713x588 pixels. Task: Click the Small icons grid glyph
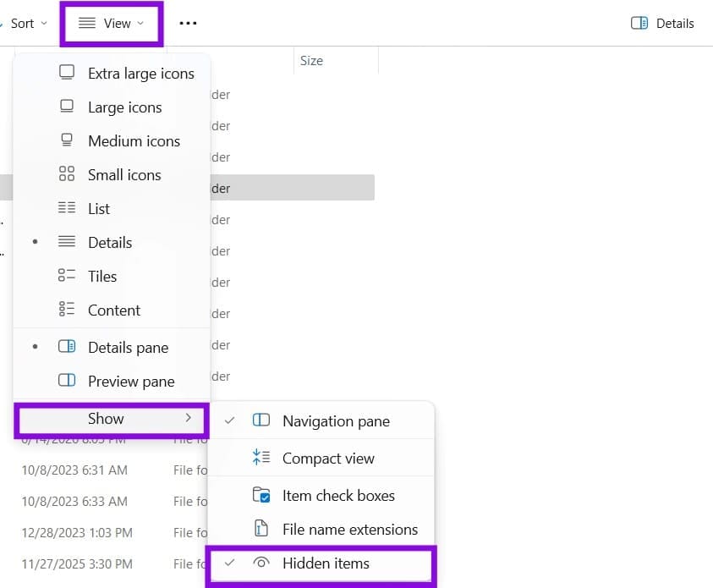[67, 173]
